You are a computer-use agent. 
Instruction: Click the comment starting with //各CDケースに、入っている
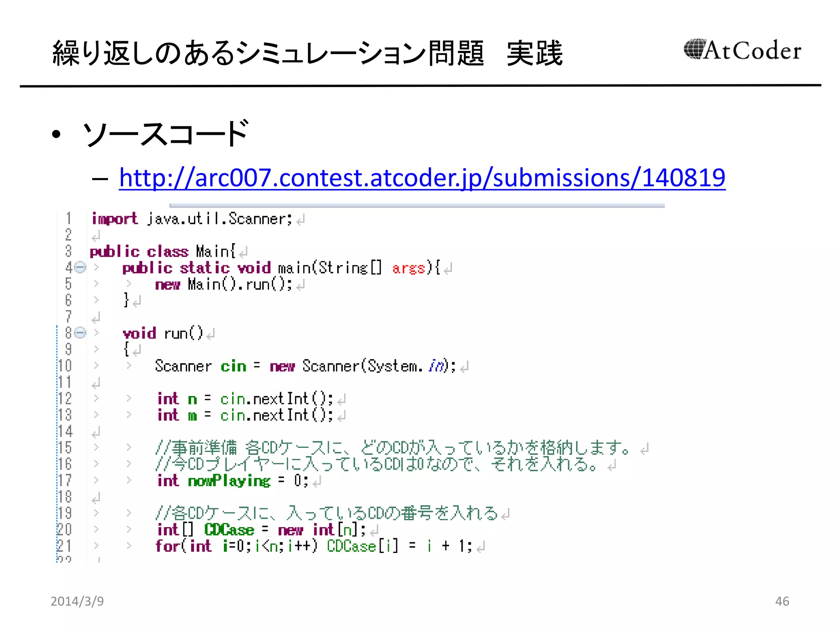[327, 513]
